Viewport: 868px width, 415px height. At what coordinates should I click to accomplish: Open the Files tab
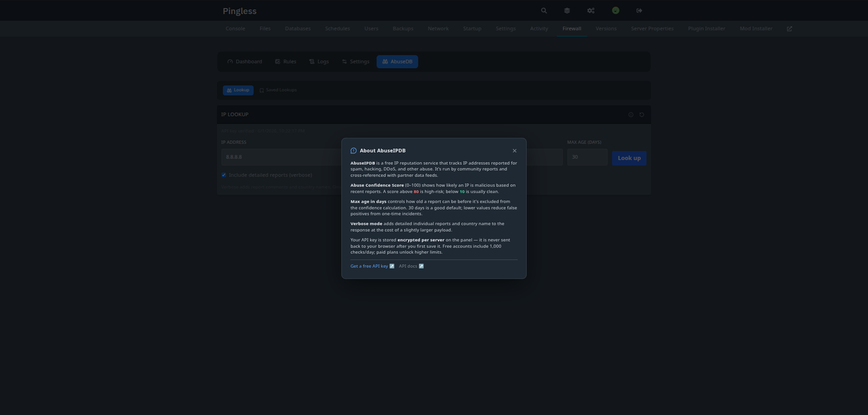pos(265,28)
